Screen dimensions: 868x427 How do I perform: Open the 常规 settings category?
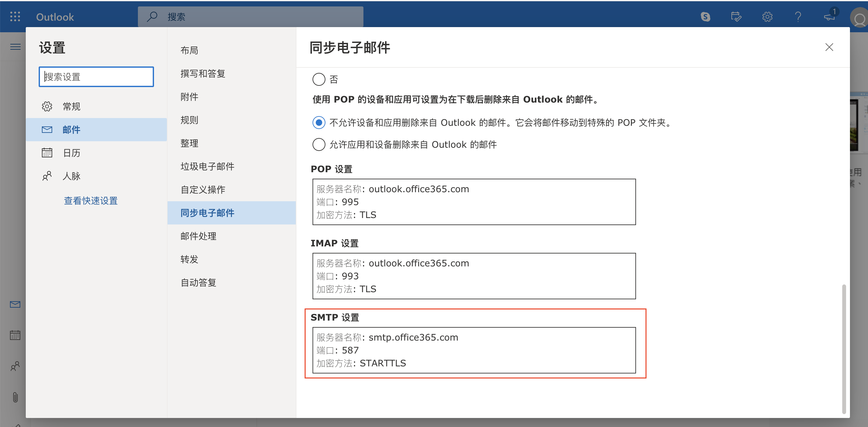pyautogui.click(x=96, y=106)
